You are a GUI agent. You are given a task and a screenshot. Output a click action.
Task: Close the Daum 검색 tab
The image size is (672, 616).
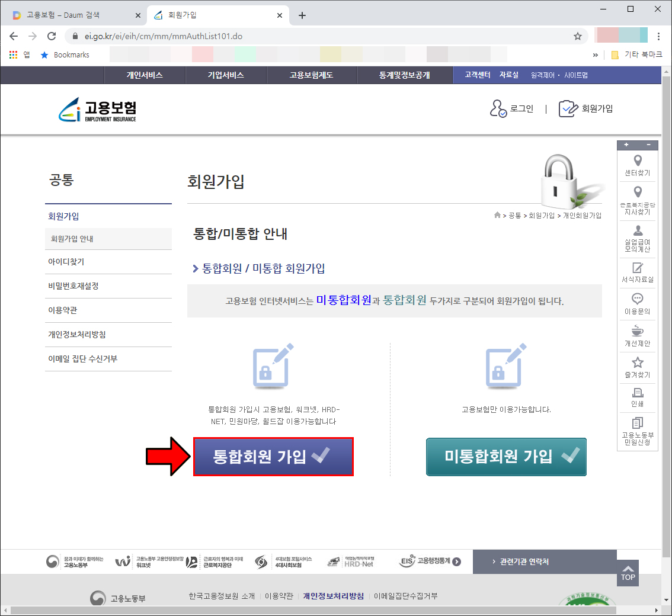138,15
